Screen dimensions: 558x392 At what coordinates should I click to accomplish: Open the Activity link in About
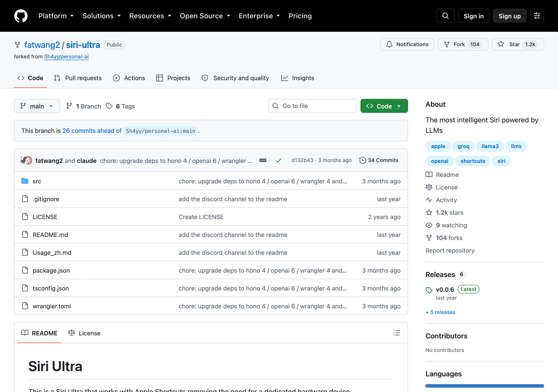pos(441,200)
